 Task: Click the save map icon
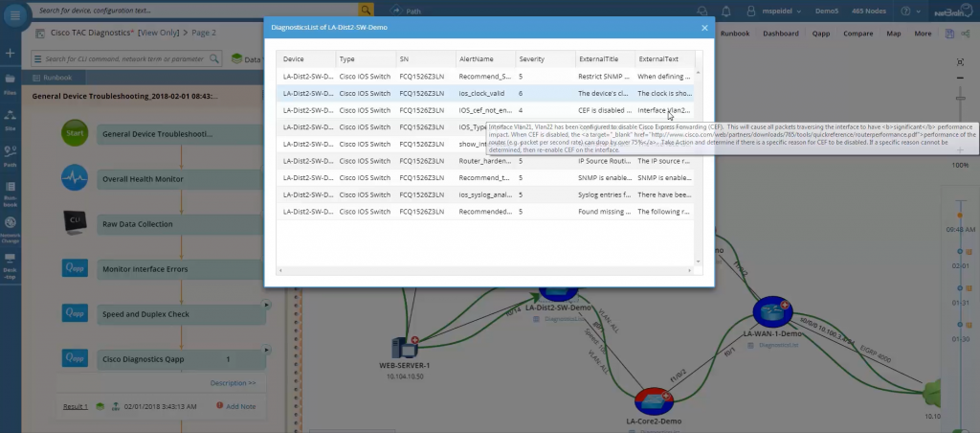click(949, 34)
